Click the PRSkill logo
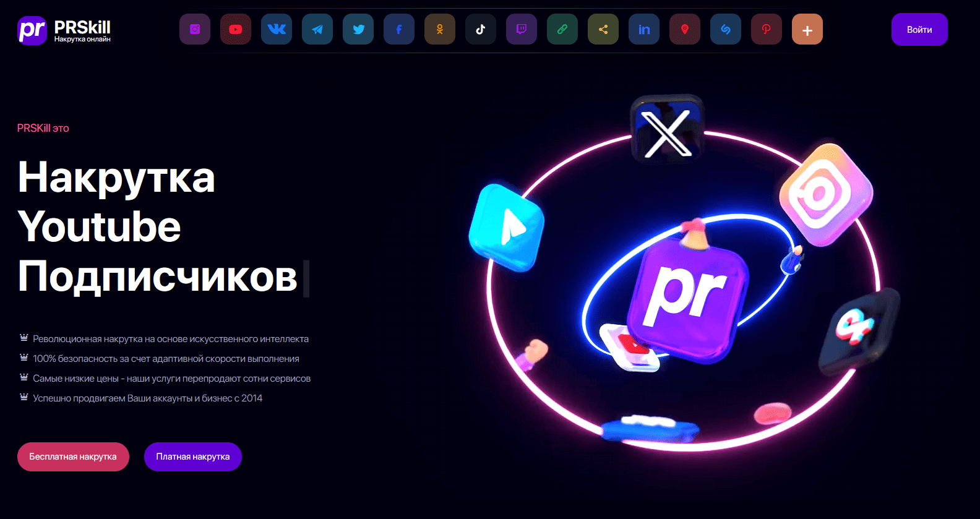The image size is (980, 519). pos(64,30)
